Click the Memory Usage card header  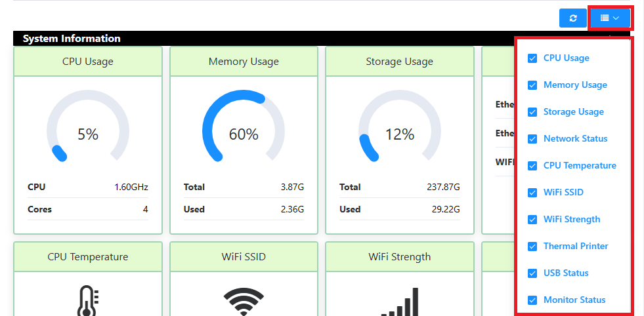pos(244,62)
